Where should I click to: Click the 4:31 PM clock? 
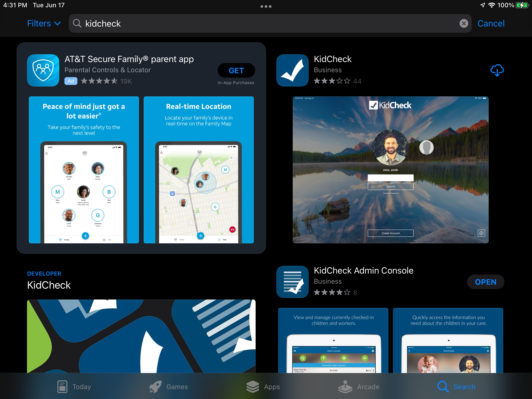(15, 5)
